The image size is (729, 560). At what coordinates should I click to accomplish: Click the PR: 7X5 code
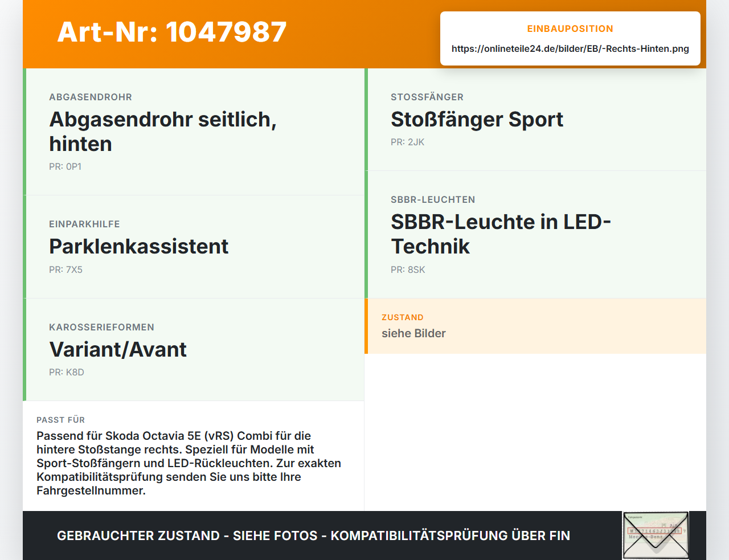(66, 270)
